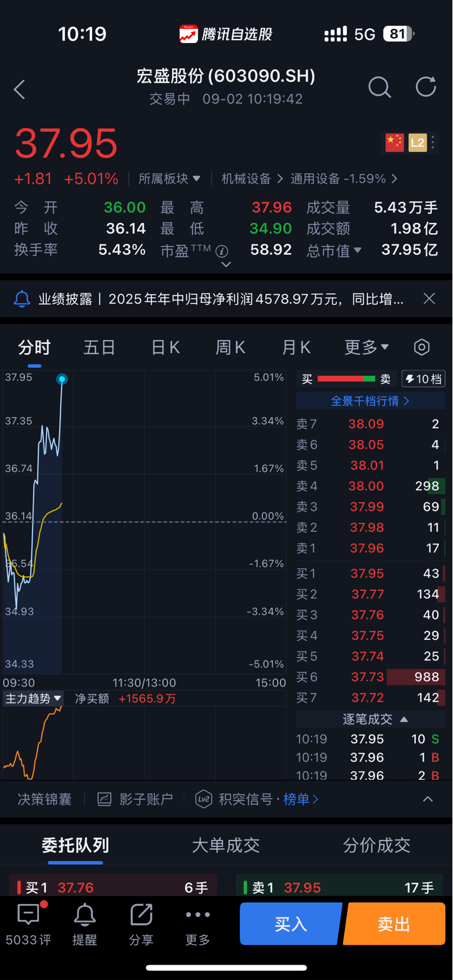Open 更多 chart period dropdown
Screen dimensions: 453x980
366,347
